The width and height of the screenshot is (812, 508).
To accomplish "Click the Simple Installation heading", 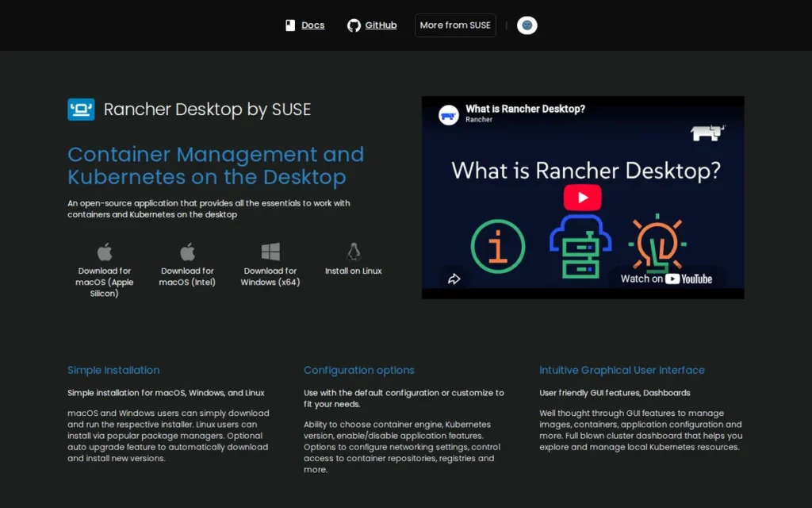I will pyautogui.click(x=113, y=370).
